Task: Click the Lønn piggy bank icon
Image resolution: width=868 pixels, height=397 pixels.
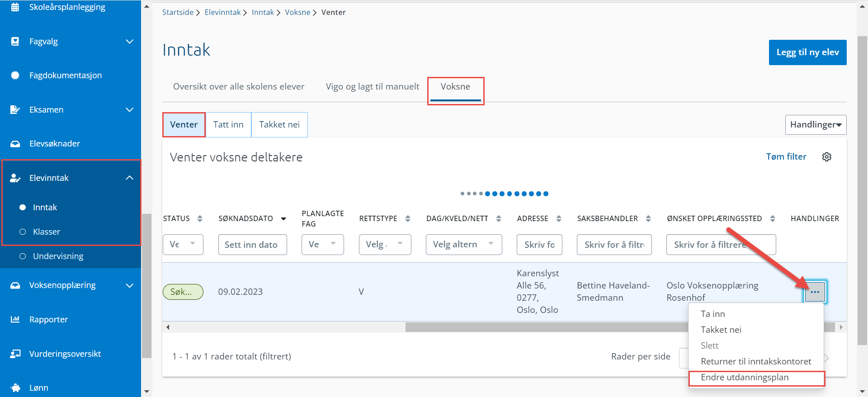Action: (x=15, y=388)
